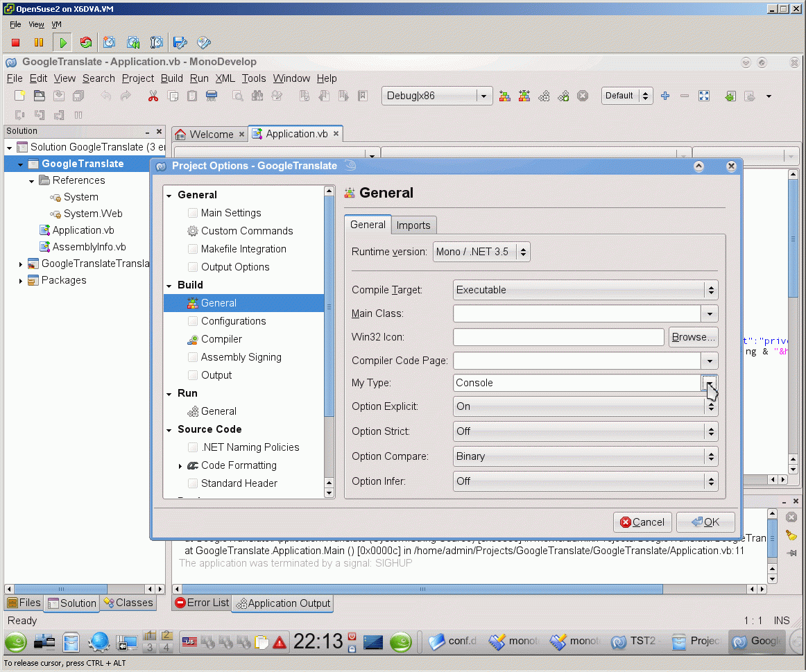Click the MonoDevelop New File toolbar icon
The image size is (806, 672).
(x=19, y=96)
